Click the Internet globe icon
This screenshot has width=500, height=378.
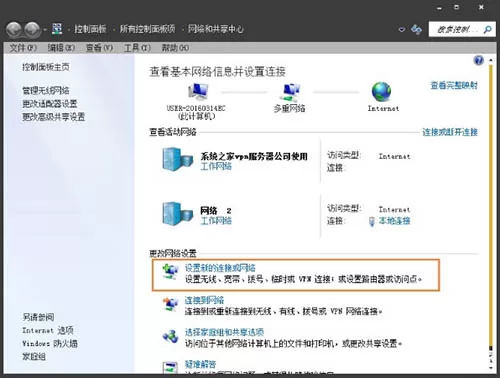click(381, 92)
